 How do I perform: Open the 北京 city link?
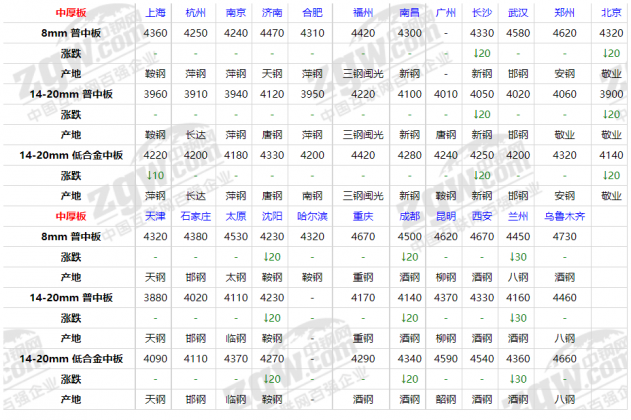coord(611,15)
